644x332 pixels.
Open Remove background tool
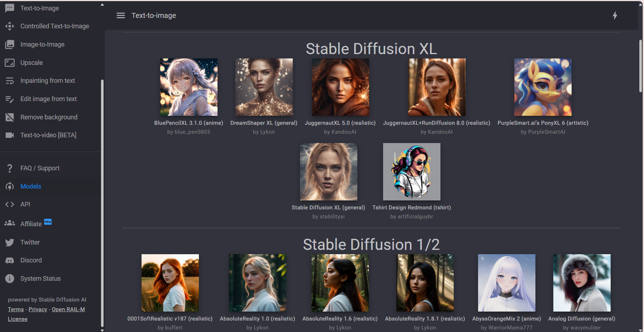coord(49,117)
